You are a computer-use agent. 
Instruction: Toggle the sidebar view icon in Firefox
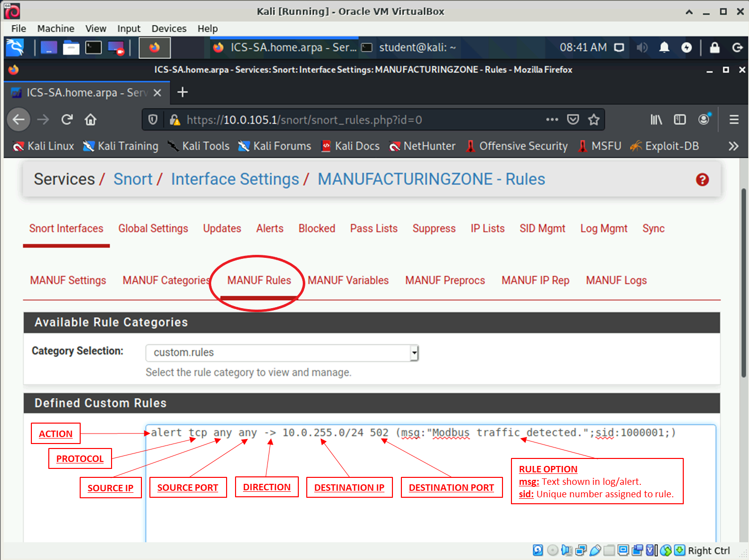680,119
